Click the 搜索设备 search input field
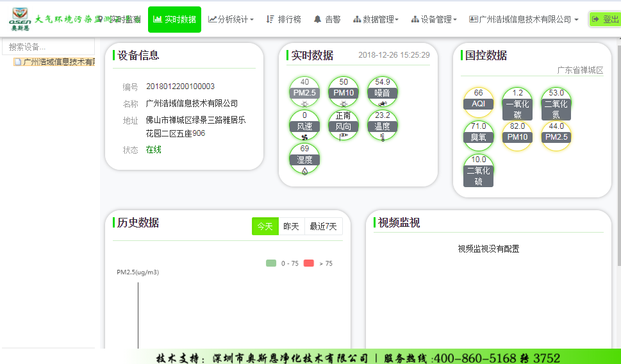This screenshot has height=364, width=621. pos(49,47)
